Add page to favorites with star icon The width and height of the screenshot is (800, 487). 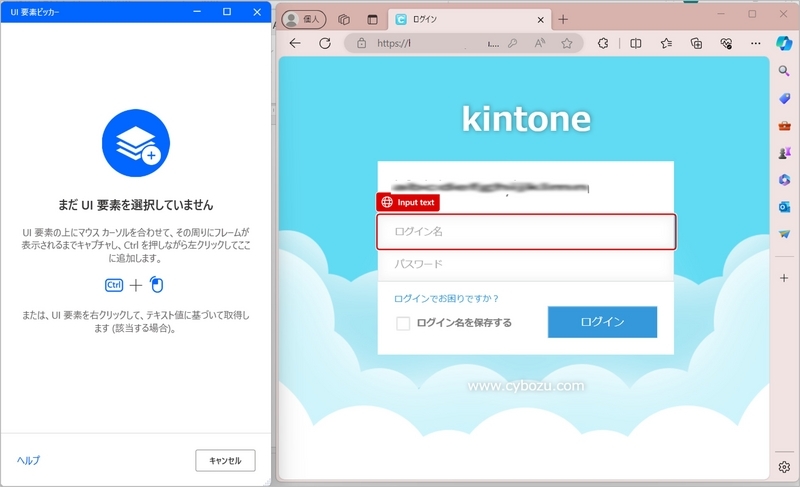coord(567,43)
